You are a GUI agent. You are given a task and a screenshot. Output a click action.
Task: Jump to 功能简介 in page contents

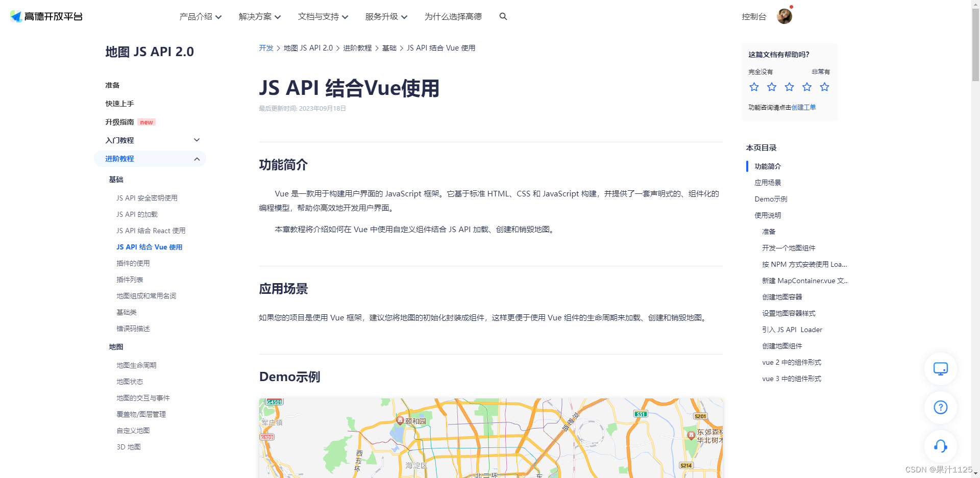coord(768,166)
